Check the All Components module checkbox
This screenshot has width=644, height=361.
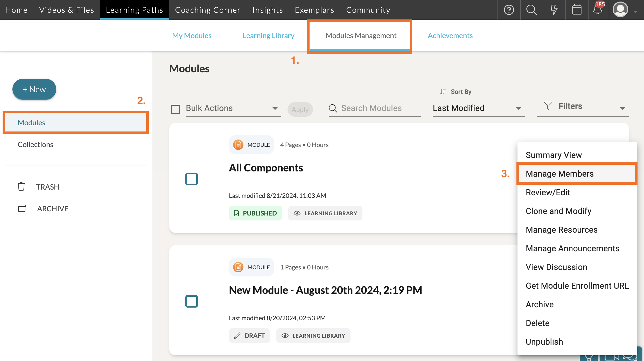192,179
